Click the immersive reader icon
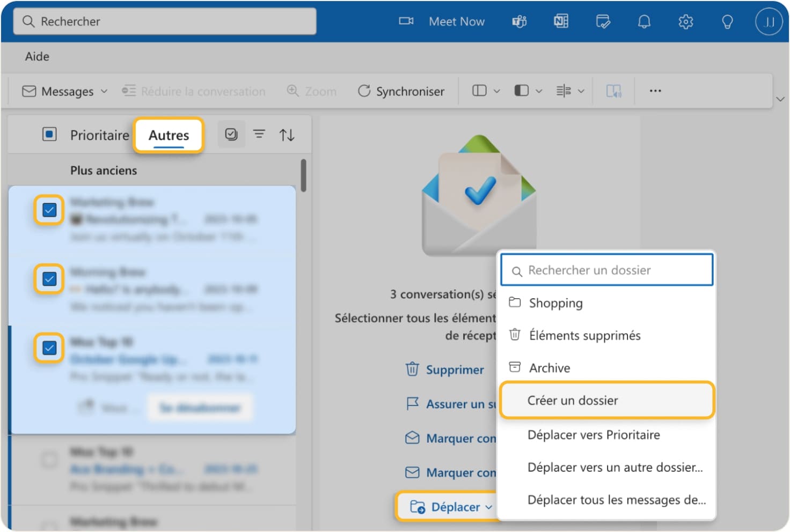 pos(613,91)
